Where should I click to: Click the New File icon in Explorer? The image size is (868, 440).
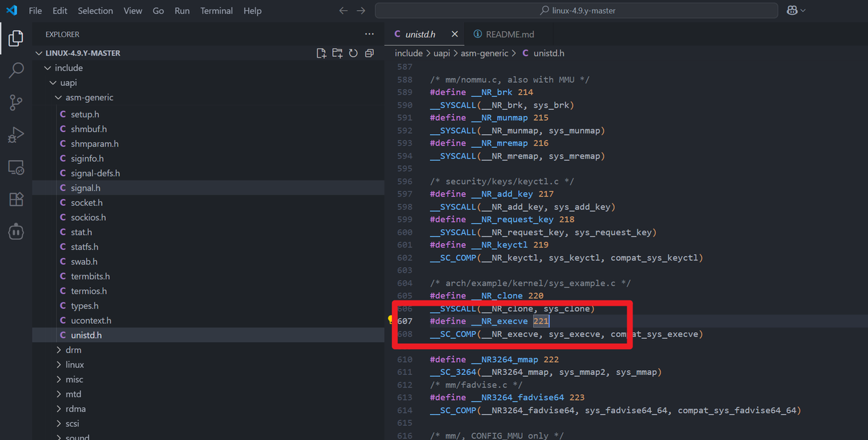pos(321,53)
